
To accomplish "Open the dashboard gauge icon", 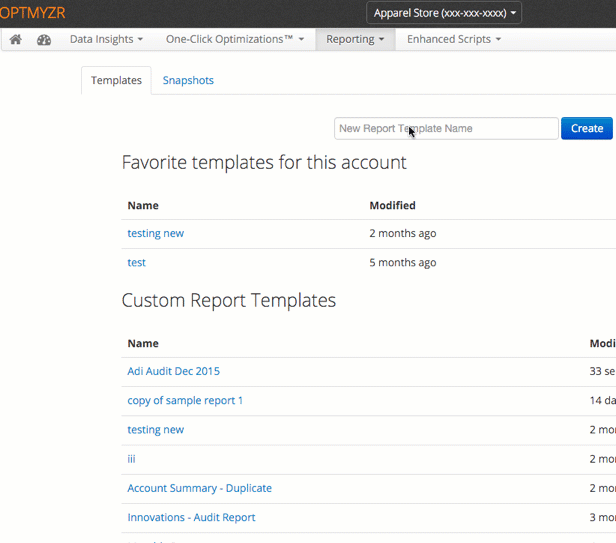I will pos(44,40).
